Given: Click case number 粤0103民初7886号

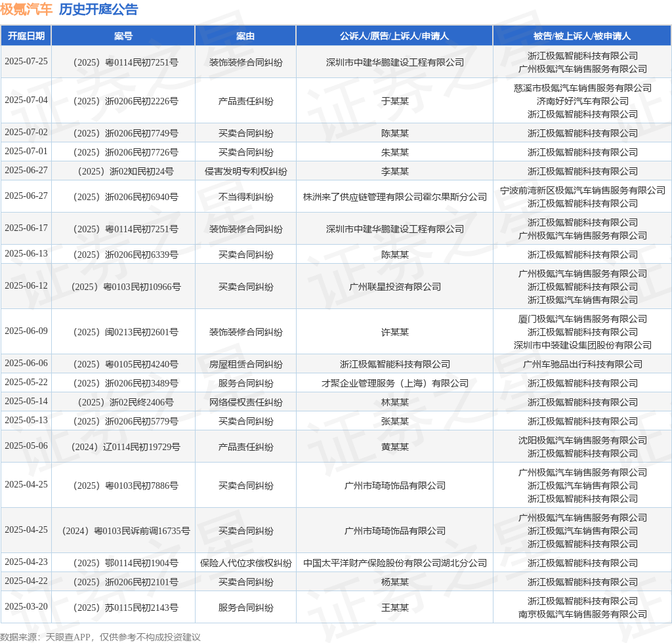Looking at the screenshot, I should coord(126,486).
